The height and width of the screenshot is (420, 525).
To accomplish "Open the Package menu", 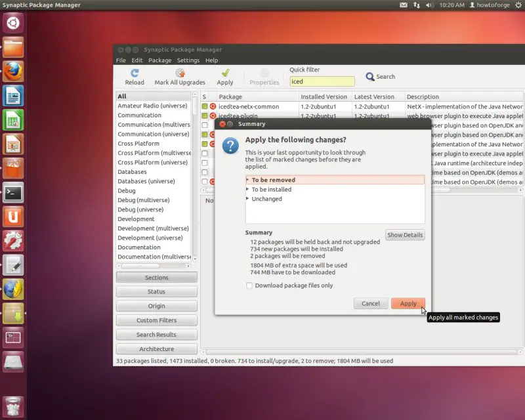I will (x=159, y=60).
